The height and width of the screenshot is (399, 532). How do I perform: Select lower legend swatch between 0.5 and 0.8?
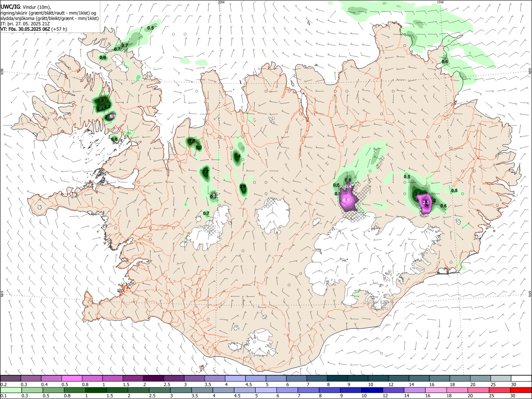[x=53, y=390]
